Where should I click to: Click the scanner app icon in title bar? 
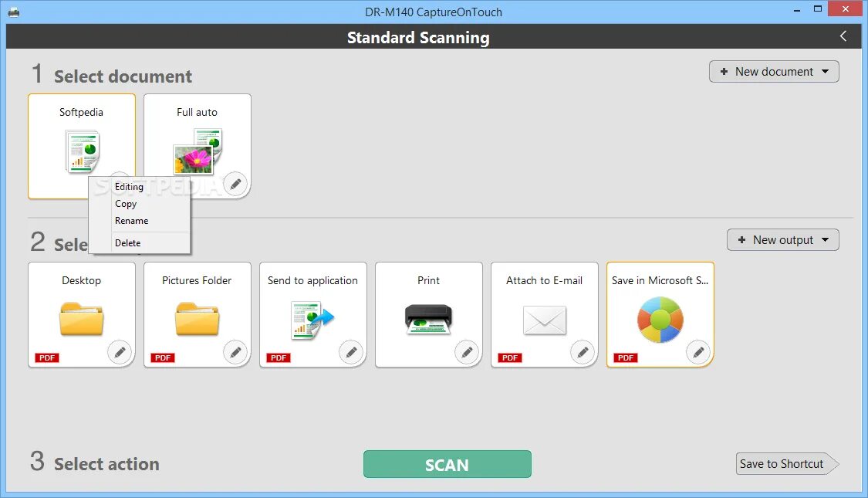(14, 12)
